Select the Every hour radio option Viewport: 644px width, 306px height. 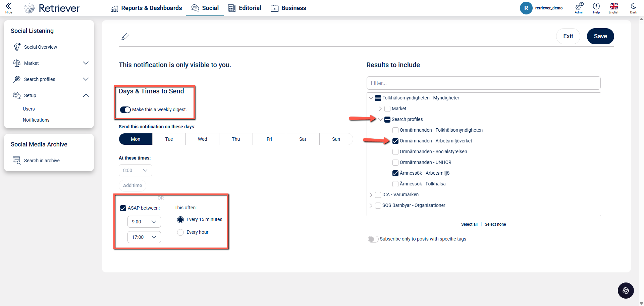tap(180, 232)
